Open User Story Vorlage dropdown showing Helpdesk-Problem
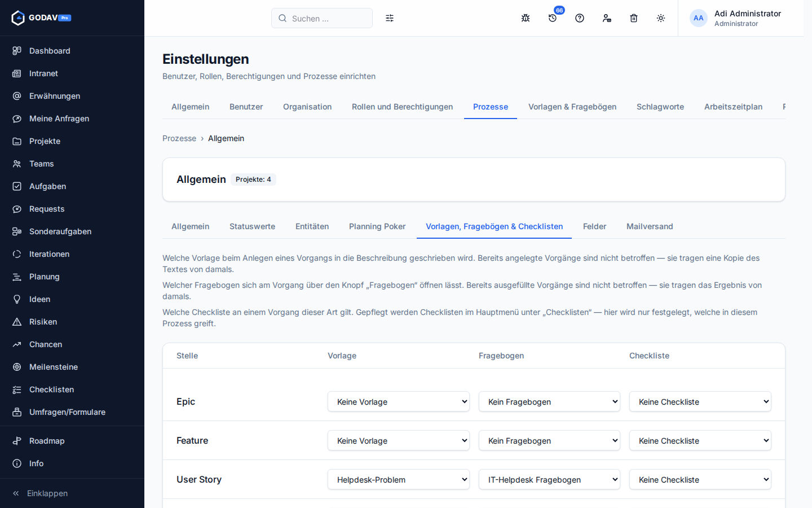Viewport: 812px width, 508px height. coord(399,480)
